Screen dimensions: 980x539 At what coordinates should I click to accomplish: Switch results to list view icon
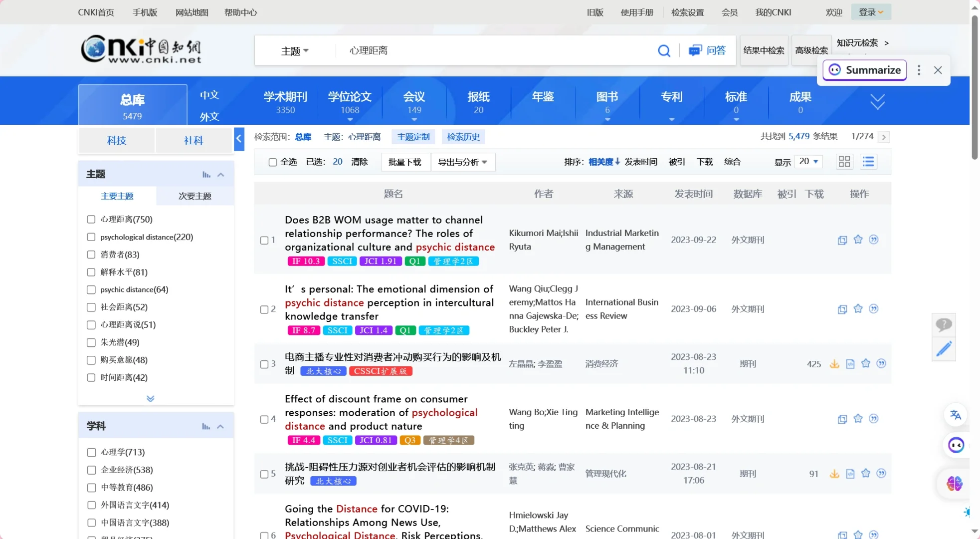(x=868, y=161)
